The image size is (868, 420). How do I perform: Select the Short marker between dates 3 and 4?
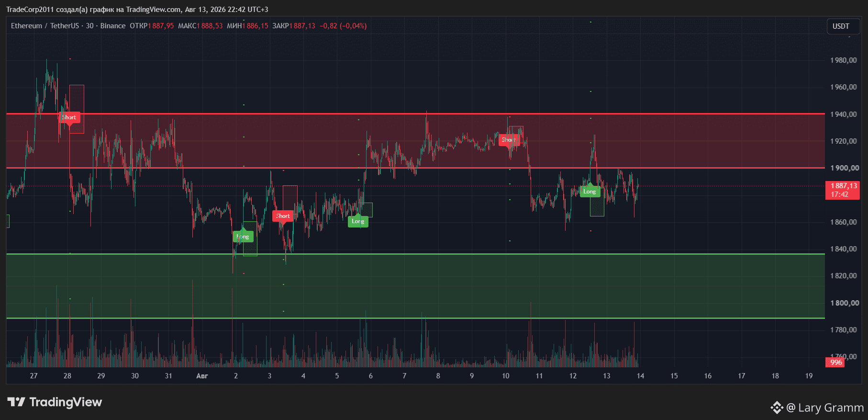(283, 216)
